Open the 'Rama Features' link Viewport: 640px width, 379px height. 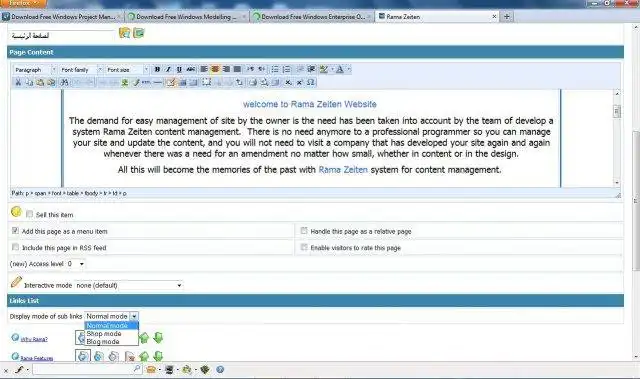coord(37,358)
